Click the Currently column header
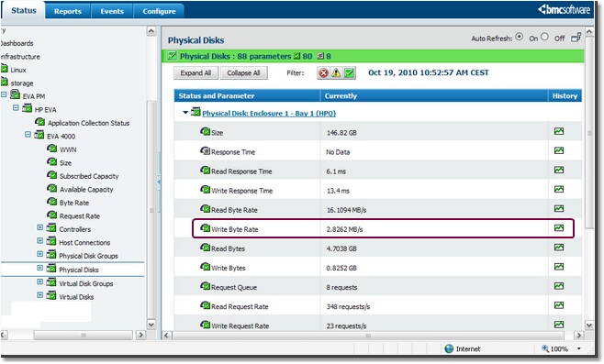 click(434, 95)
